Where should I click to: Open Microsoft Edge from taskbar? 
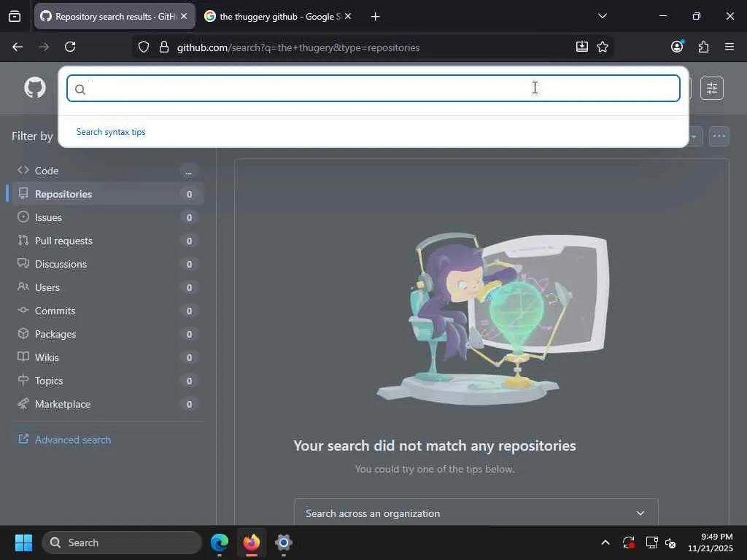point(220,542)
